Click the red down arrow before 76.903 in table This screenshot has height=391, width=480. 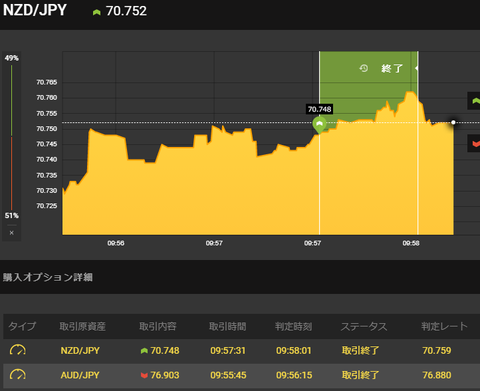point(144,375)
